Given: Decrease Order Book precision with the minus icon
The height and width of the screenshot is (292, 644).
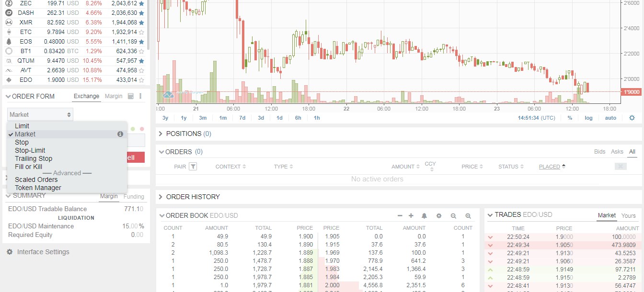Looking at the screenshot, I should pos(400,216).
